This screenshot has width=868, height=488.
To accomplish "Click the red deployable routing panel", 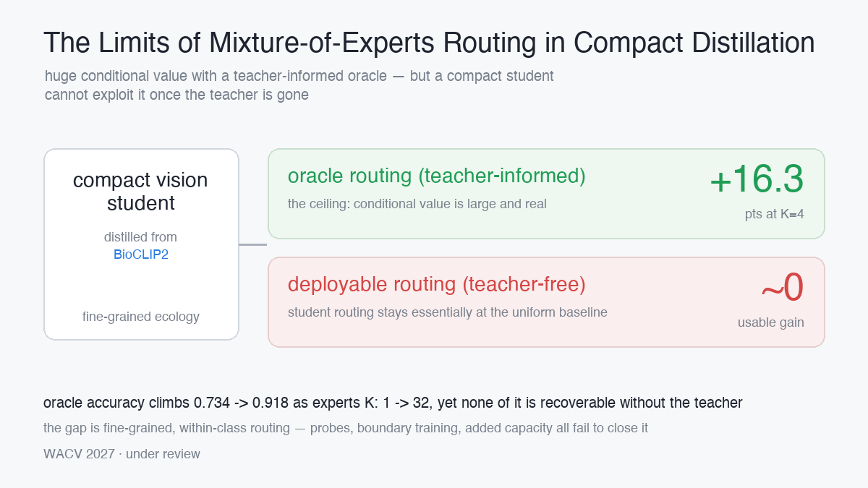I will pos(546,302).
